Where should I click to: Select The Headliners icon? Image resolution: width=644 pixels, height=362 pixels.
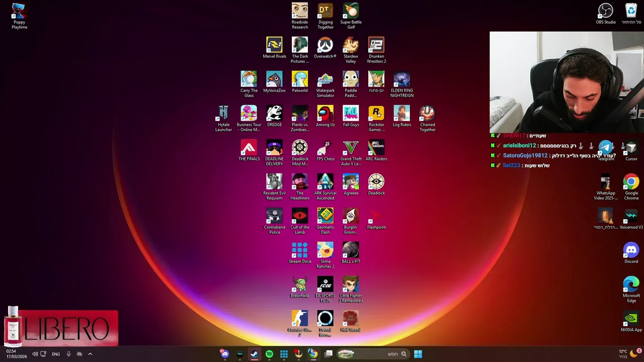[x=300, y=187]
